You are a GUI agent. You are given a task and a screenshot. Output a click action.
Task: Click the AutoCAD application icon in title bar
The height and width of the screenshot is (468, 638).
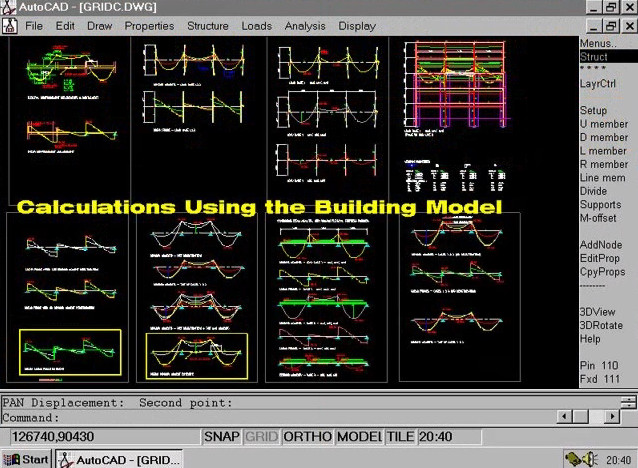[9, 8]
